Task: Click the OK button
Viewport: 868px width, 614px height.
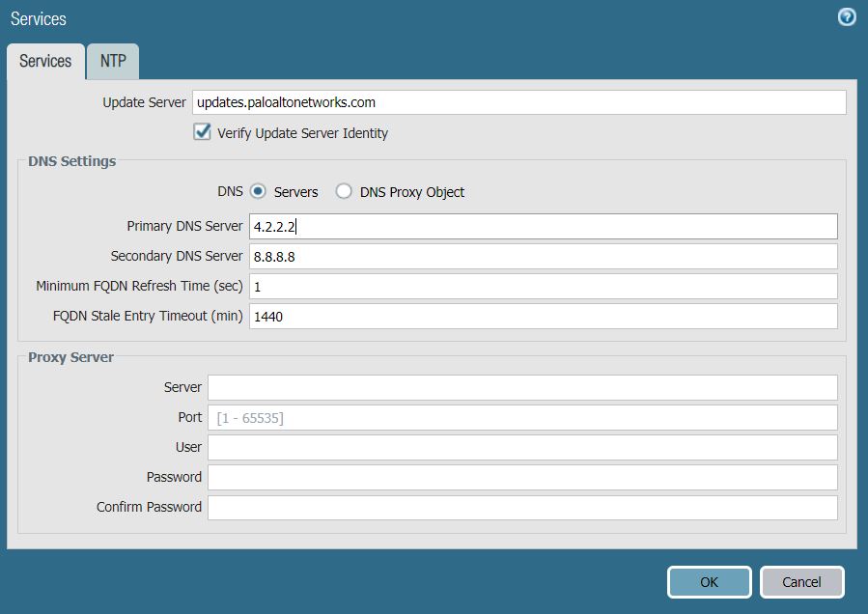Action: click(x=709, y=582)
